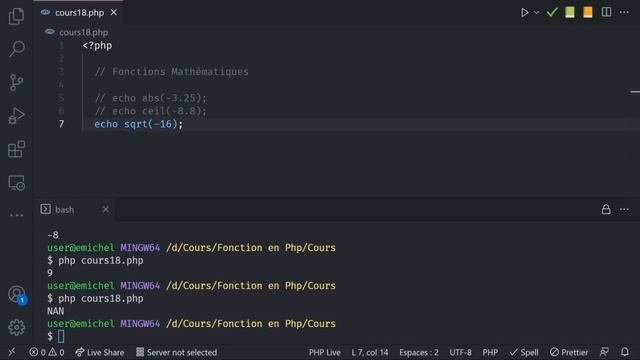Open the Remote Explorer view
This screenshot has width=640, height=360.
tap(16, 182)
